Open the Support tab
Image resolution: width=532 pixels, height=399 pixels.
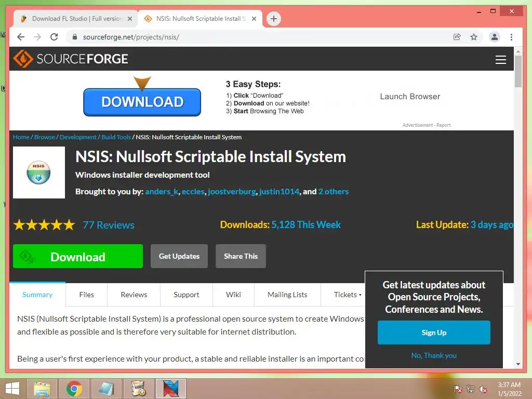click(187, 295)
